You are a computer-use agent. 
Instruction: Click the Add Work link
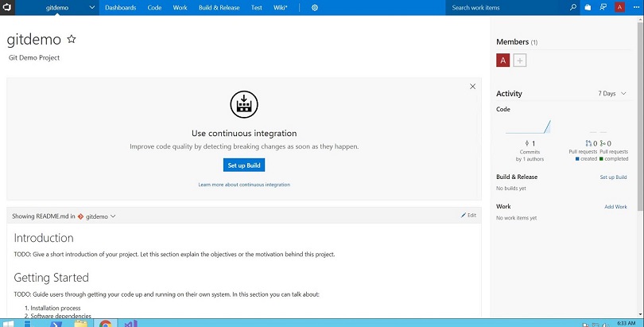pos(615,207)
